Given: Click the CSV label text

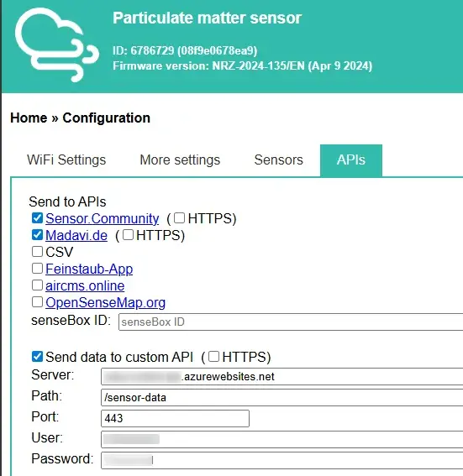Looking at the screenshot, I should tap(60, 252).
